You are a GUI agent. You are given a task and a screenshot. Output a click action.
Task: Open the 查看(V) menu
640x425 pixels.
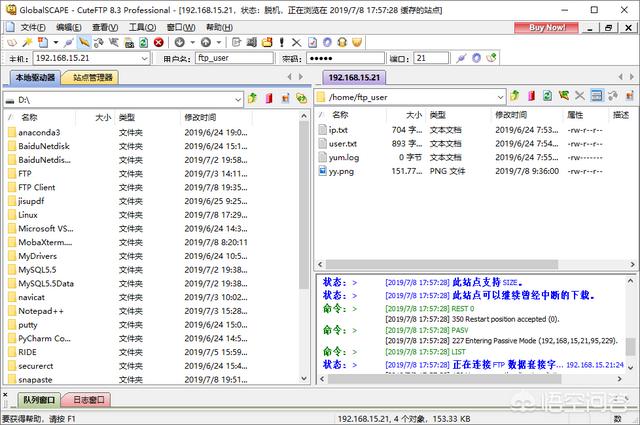tap(105, 27)
